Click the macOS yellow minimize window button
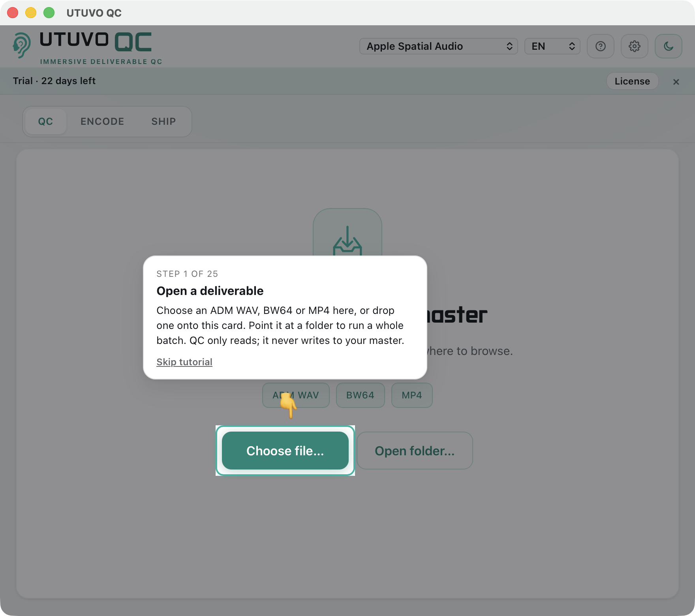This screenshot has width=695, height=616. (31, 13)
